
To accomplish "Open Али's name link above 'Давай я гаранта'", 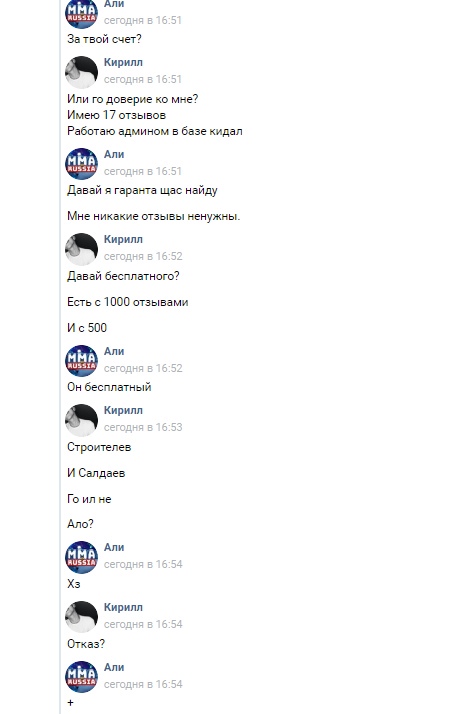I will [114, 154].
